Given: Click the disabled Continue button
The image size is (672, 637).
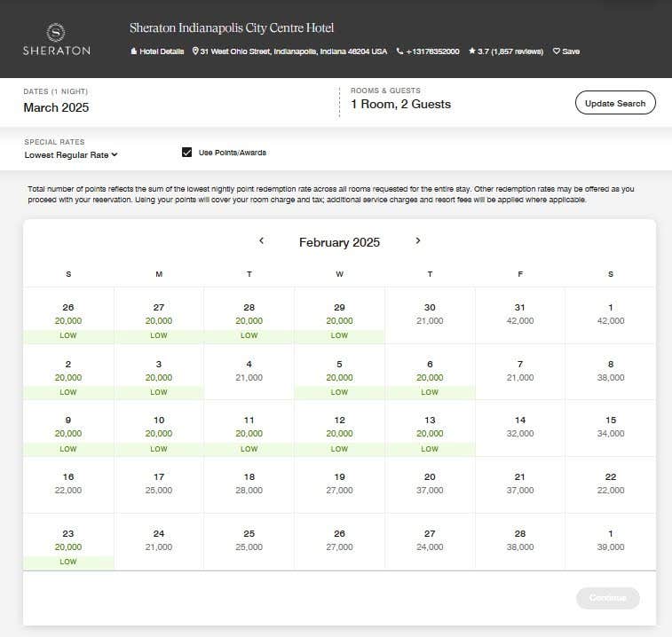Looking at the screenshot, I should [x=607, y=597].
